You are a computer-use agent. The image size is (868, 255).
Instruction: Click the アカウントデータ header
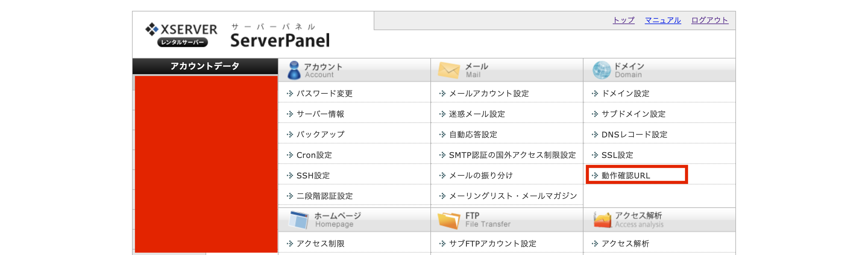tap(205, 66)
